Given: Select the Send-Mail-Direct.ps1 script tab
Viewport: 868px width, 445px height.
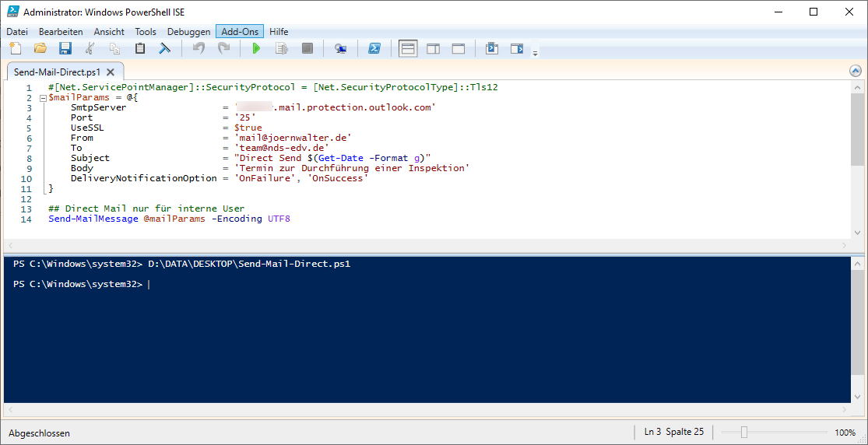Looking at the screenshot, I should (x=57, y=72).
